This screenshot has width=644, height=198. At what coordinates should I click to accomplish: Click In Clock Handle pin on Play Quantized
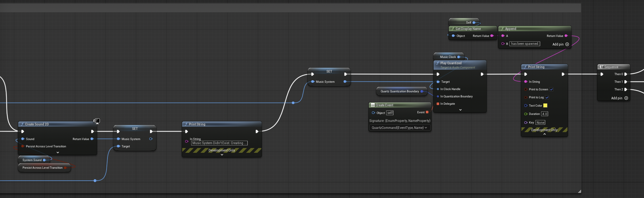pyautogui.click(x=438, y=89)
